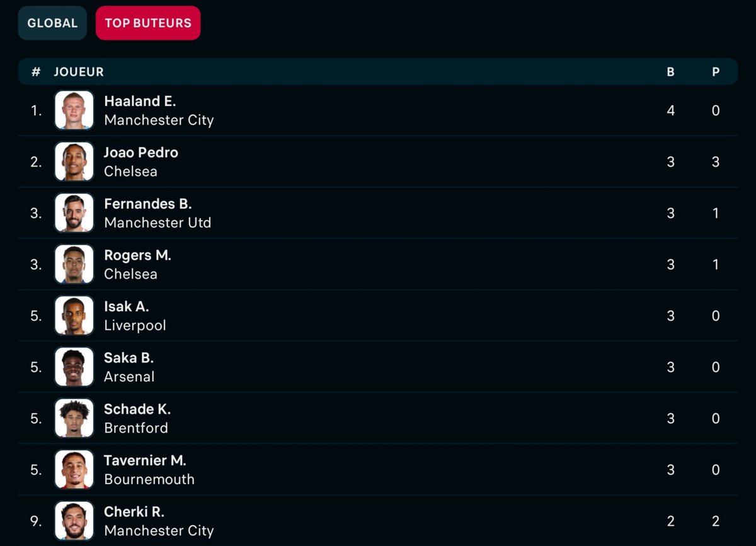Click the name Cherki R.

(134, 512)
